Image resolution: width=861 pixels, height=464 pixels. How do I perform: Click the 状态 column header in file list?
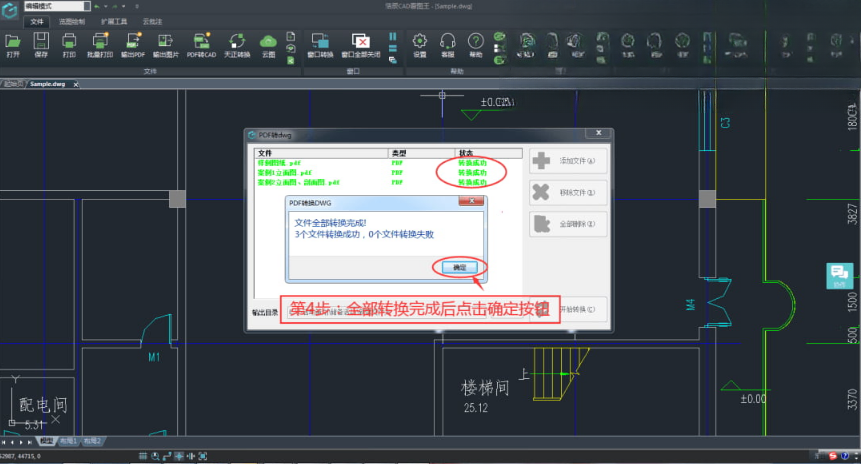(x=489, y=153)
